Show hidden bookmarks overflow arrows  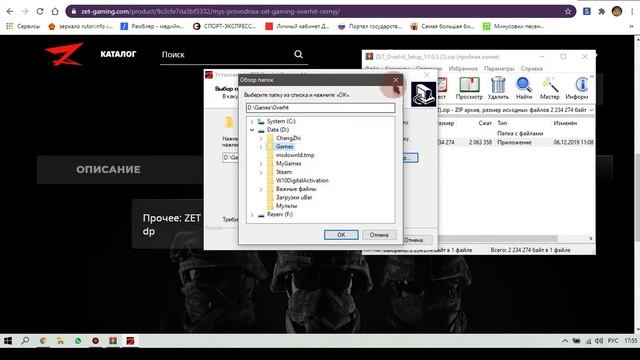632,26
